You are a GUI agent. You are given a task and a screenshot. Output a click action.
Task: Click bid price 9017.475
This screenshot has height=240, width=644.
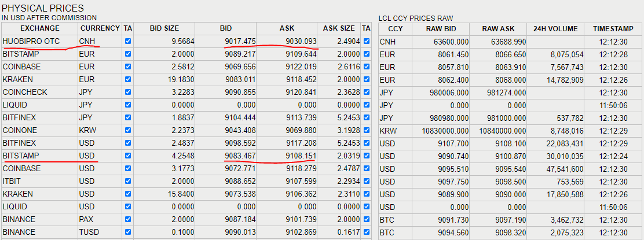(240, 41)
